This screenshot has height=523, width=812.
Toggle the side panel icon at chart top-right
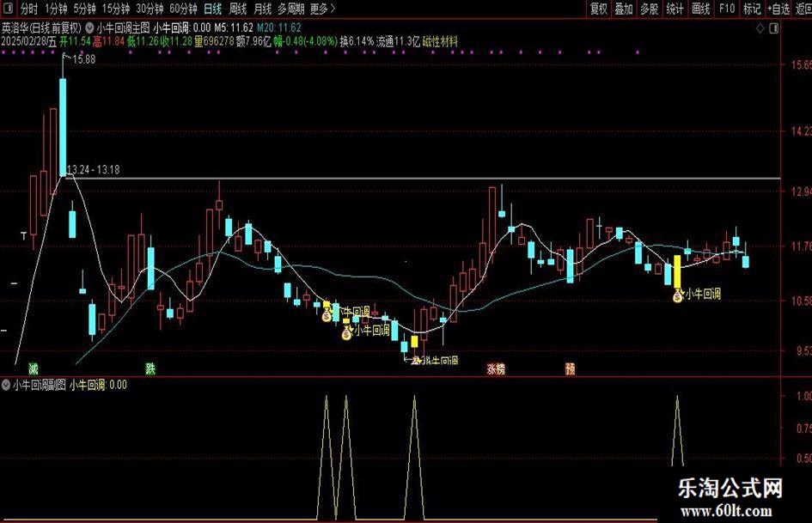[x=773, y=29]
